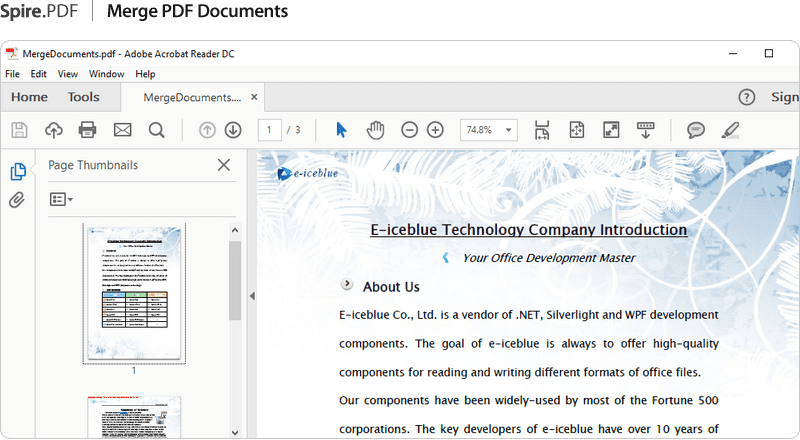The width and height of the screenshot is (800, 440).
Task: Open the Window menu
Action: click(107, 74)
